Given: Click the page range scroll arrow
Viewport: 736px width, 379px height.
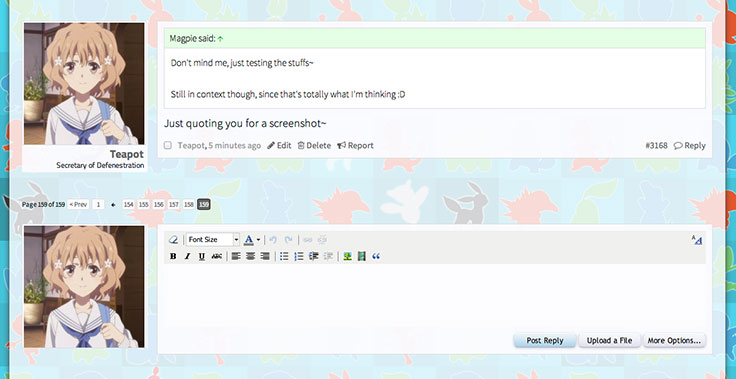Looking at the screenshot, I should click(113, 205).
